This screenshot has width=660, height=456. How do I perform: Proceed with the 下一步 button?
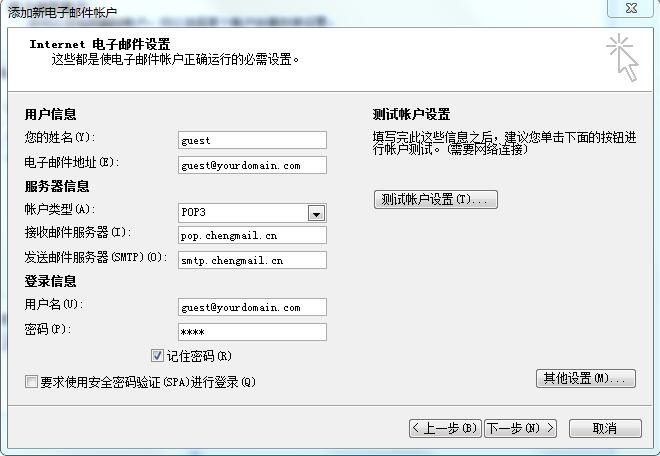click(x=520, y=428)
